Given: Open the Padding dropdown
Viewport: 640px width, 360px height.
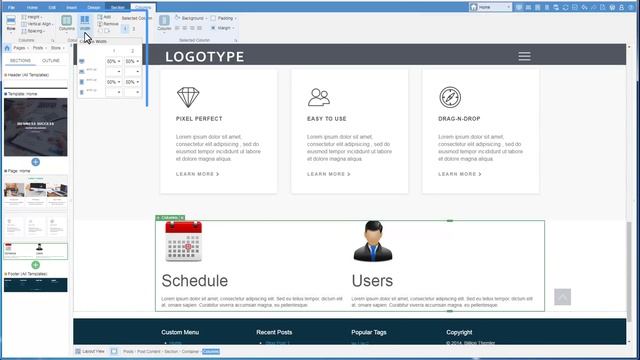Looking at the screenshot, I should [x=223, y=18].
